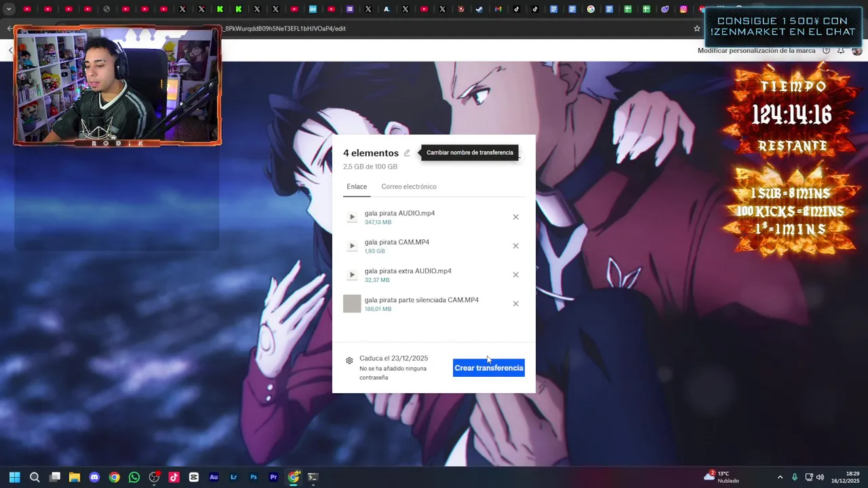Click the Caduca el 23/12/2025 expiry text
Viewport: 868px width, 488px height.
coord(393,358)
